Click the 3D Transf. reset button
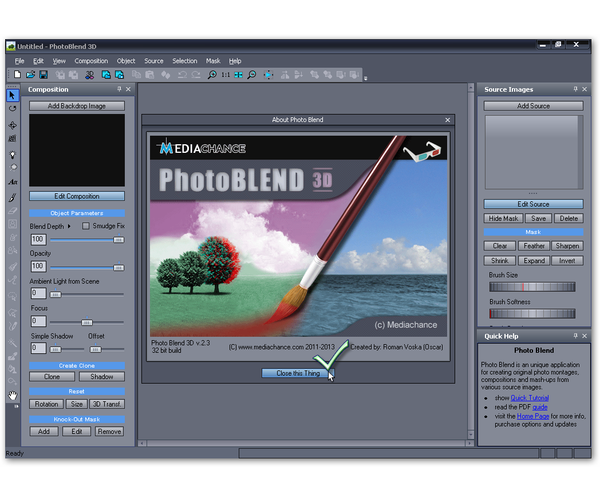600x500 pixels. click(107, 404)
